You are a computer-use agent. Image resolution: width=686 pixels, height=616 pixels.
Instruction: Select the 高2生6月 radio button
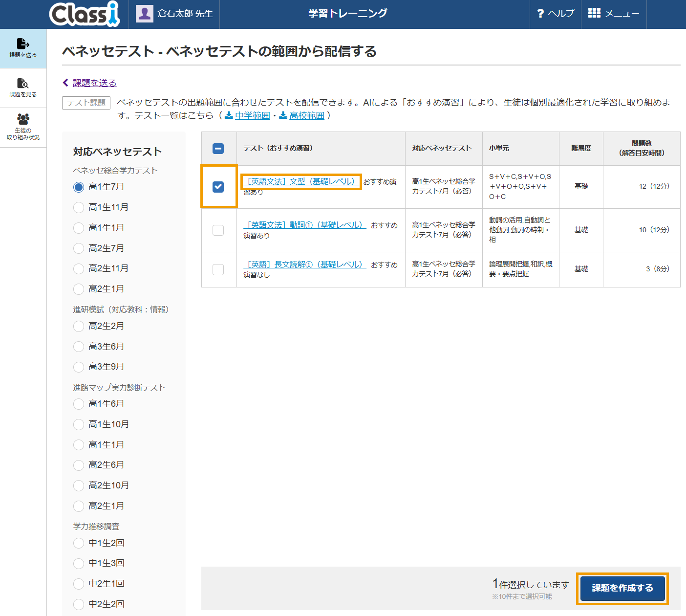pos(79,465)
